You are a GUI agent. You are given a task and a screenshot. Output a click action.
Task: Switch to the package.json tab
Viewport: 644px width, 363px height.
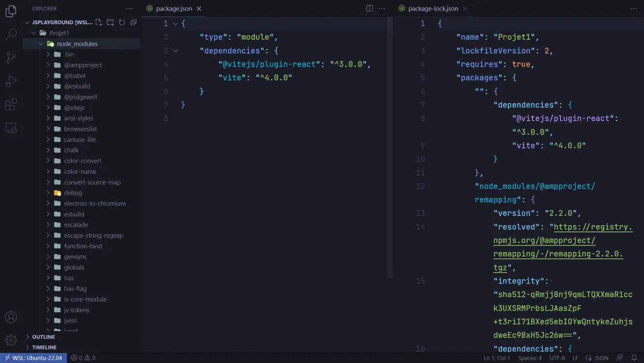click(174, 9)
